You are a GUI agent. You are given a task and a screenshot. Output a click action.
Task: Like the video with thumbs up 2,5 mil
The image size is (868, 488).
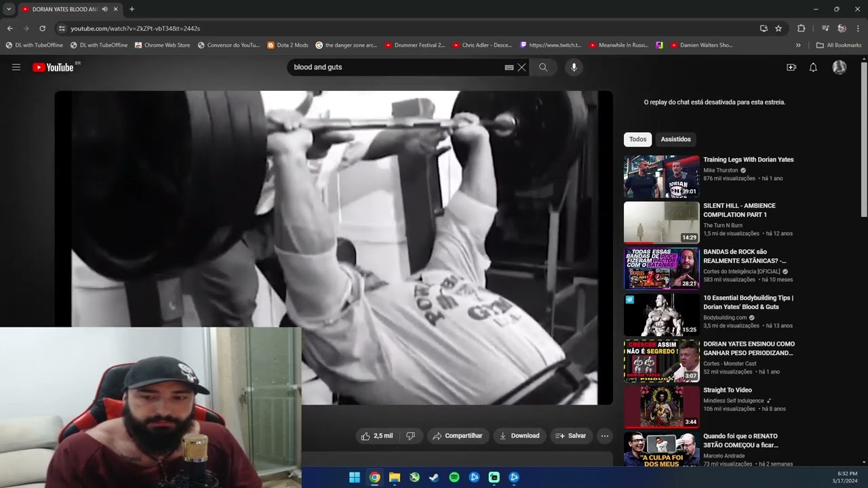click(x=378, y=436)
